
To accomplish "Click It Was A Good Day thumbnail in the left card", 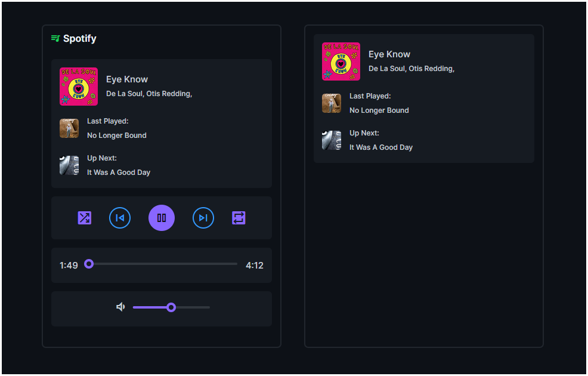I will [69, 165].
